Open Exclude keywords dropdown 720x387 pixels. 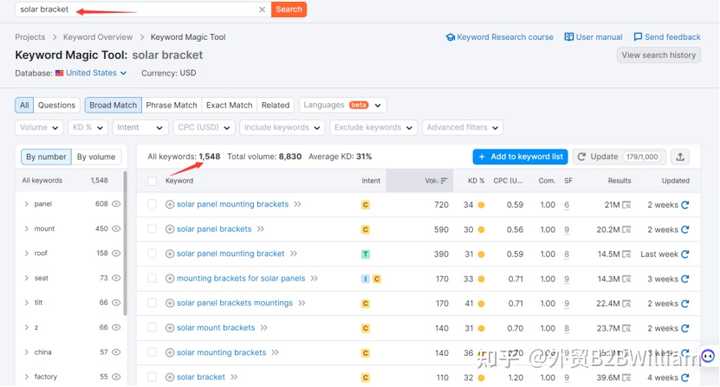pyautogui.click(x=373, y=128)
